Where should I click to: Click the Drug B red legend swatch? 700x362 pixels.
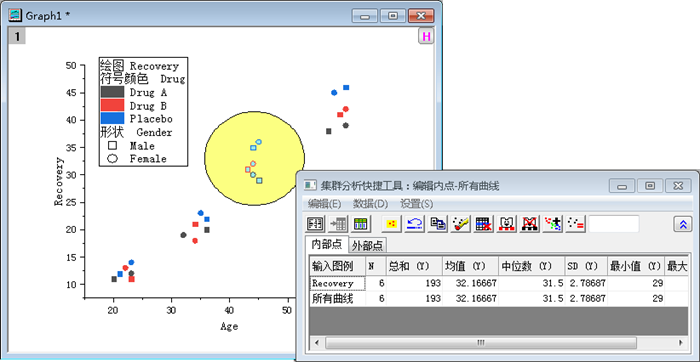point(112,105)
